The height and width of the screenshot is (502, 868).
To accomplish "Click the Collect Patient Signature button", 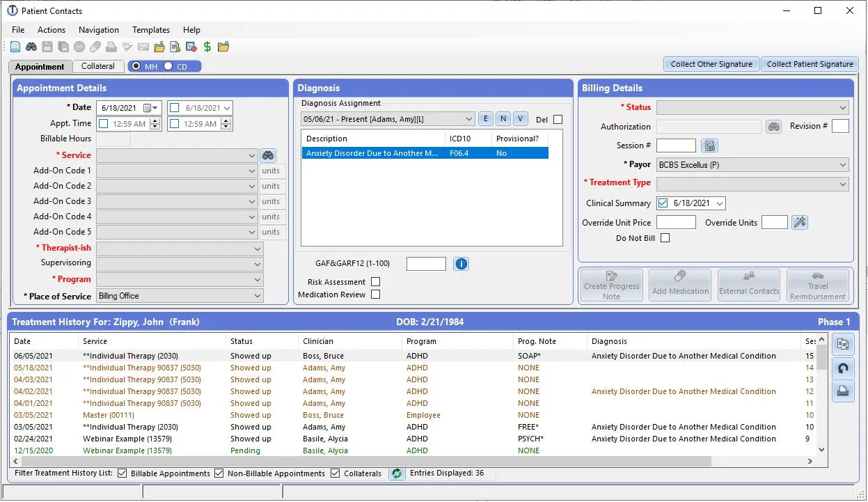I will point(810,63).
